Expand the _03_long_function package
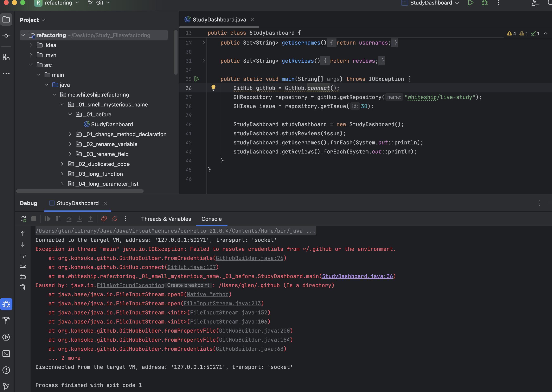The image size is (552, 392). point(62,174)
